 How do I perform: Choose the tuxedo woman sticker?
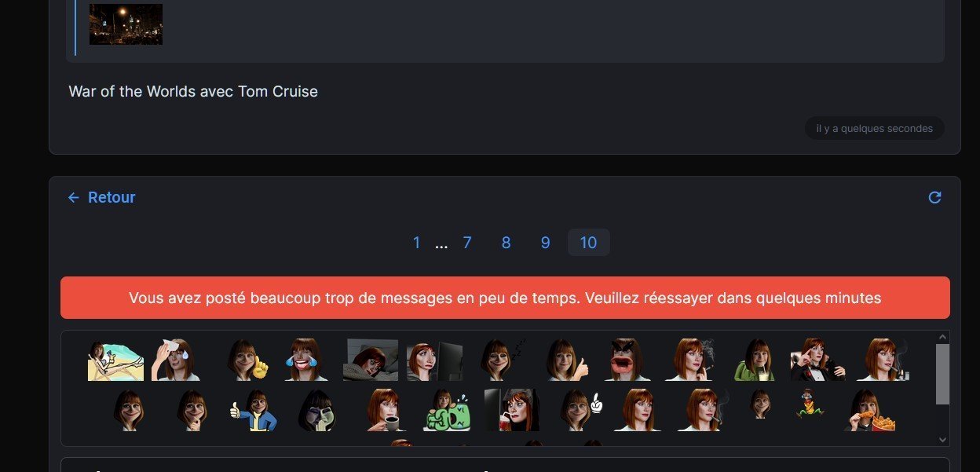(817, 360)
